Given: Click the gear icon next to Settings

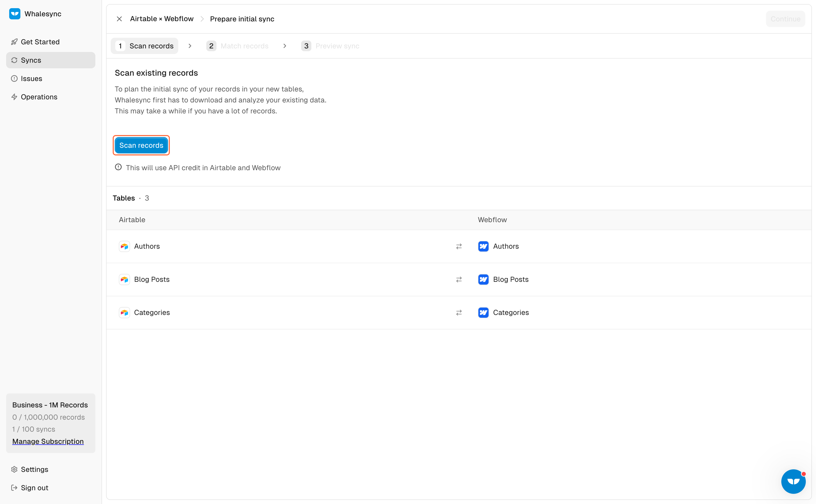Looking at the screenshot, I should [14, 469].
